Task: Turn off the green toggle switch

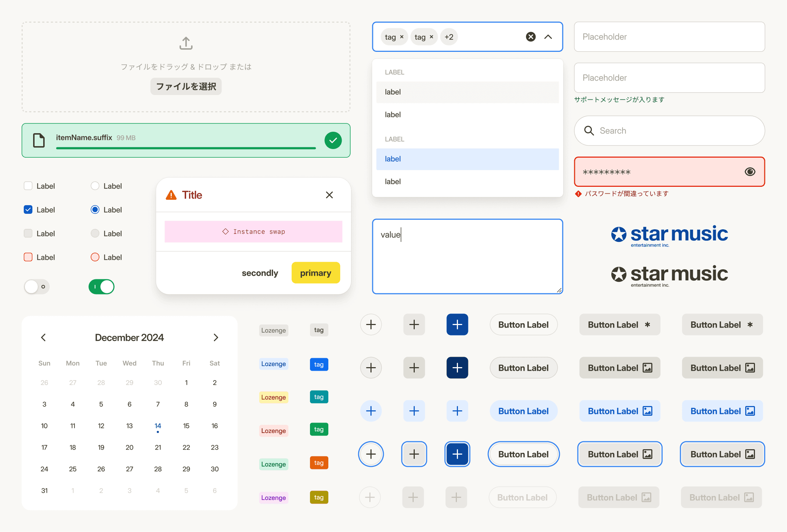Action: pyautogui.click(x=102, y=287)
